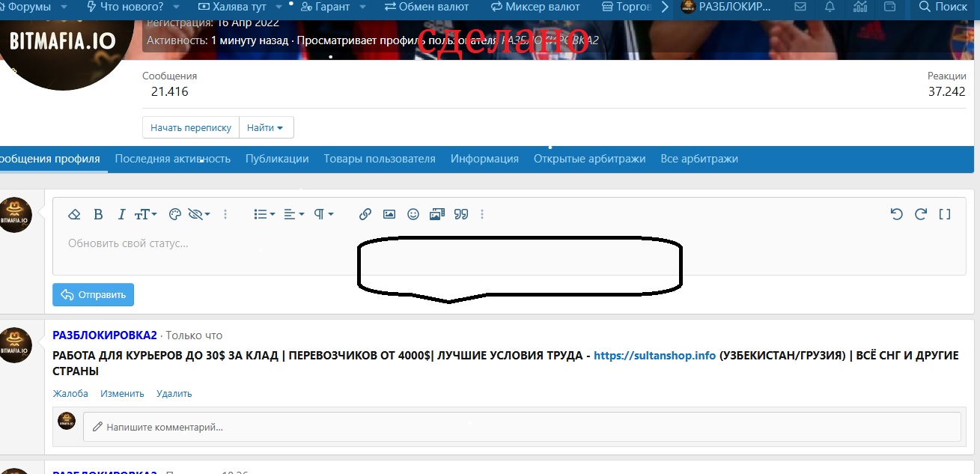
Task: Click the insert image icon
Action: (389, 214)
